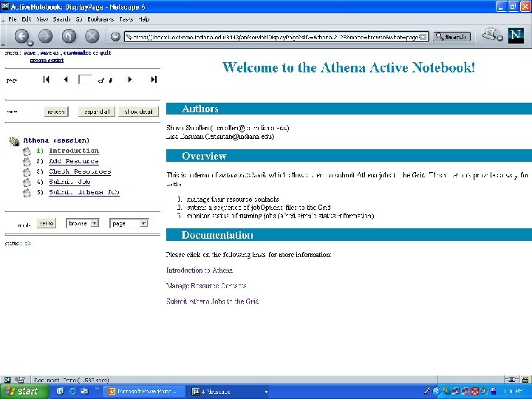Go to the previous notebook page
532x399 pixels.
[x=66, y=79]
